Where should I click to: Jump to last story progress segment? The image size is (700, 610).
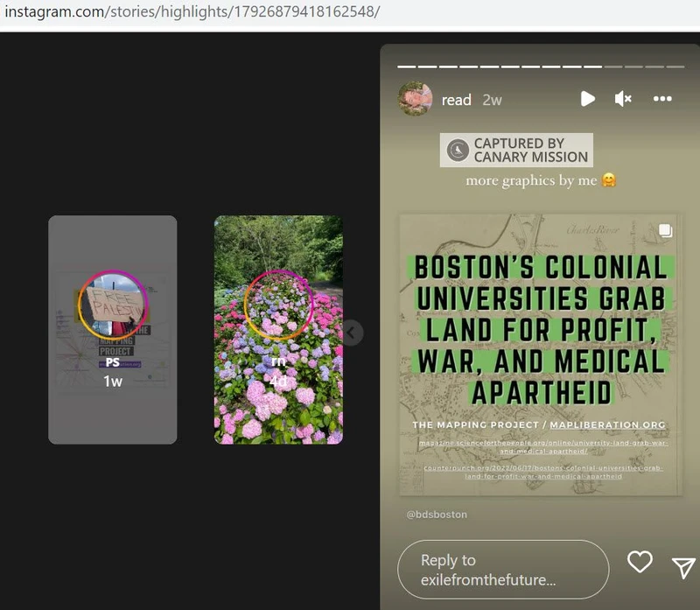[x=675, y=66]
